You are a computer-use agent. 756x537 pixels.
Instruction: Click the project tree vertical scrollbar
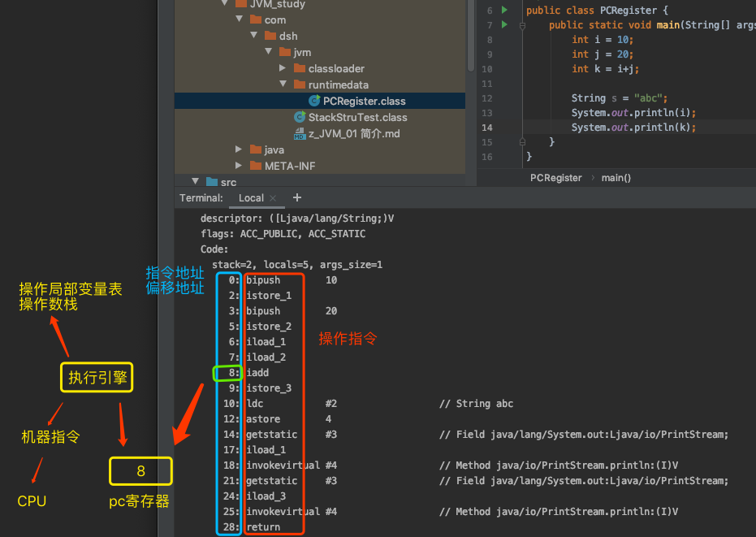click(x=471, y=37)
